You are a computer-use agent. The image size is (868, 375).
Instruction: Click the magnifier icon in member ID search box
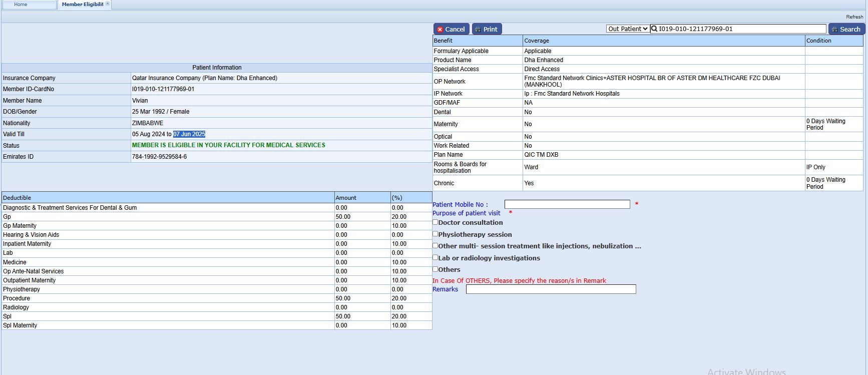tap(654, 29)
